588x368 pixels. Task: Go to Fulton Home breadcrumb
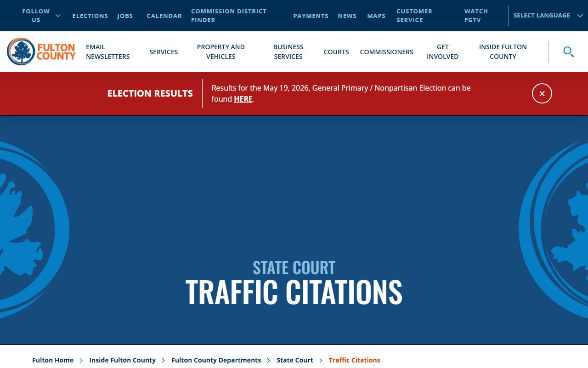(53, 360)
